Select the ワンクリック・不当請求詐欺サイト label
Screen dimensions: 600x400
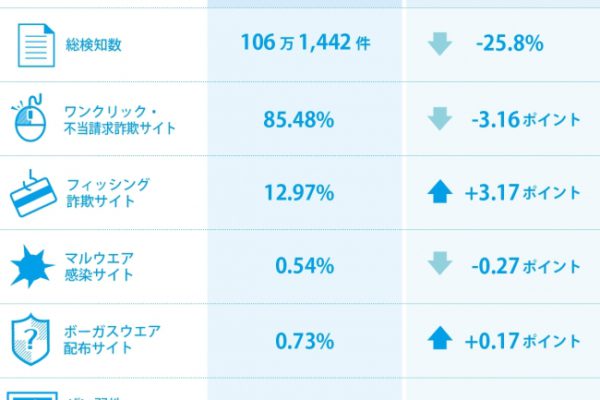[x=119, y=119]
